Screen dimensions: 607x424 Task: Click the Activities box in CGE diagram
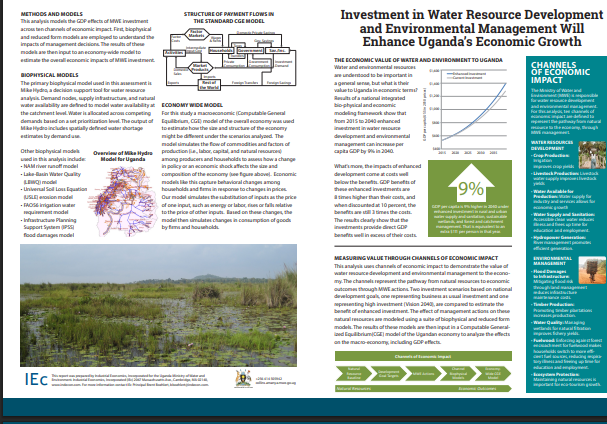(174, 53)
